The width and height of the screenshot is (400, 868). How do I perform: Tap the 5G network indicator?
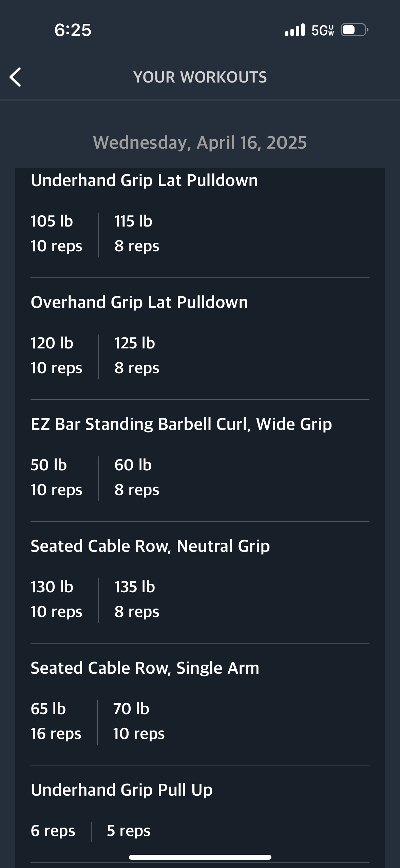coord(323,30)
